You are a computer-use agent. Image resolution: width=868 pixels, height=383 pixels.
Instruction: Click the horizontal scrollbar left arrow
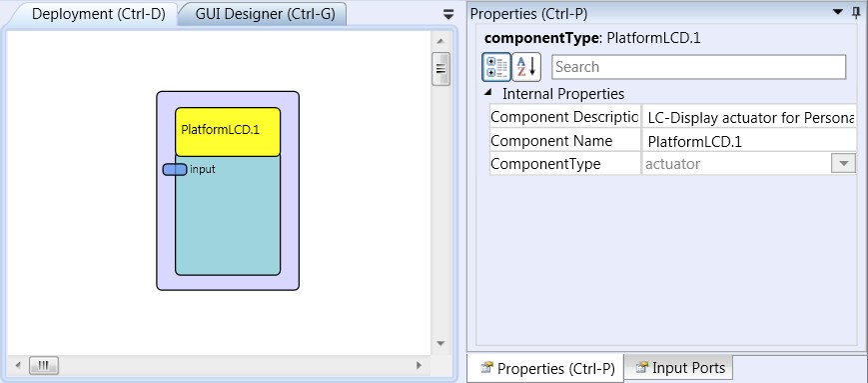(x=18, y=365)
